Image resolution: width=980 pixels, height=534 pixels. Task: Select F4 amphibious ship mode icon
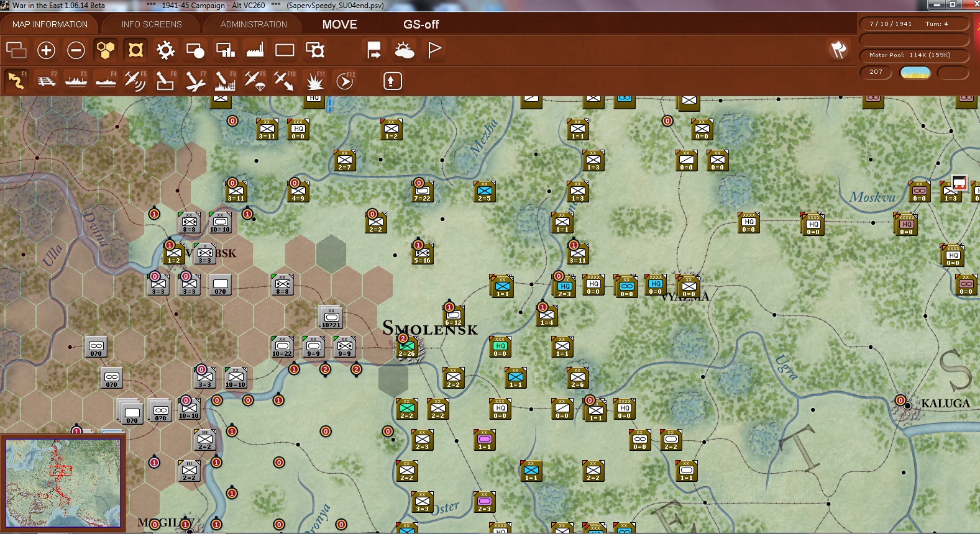pos(106,81)
